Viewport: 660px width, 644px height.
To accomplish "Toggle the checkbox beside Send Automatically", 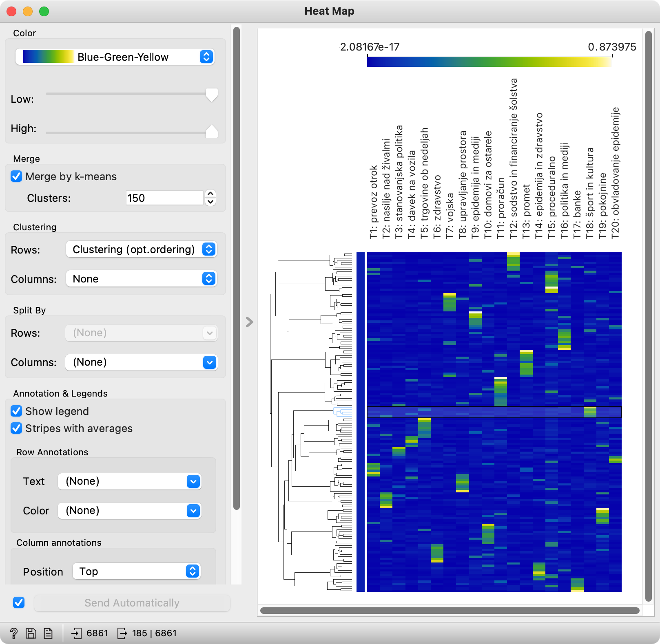I will coord(19,602).
